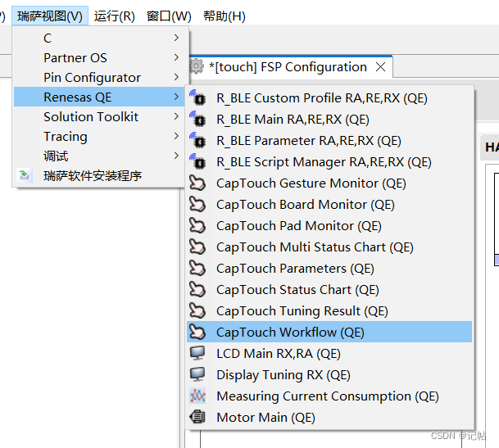Close the FSP Configuration tab

point(380,67)
